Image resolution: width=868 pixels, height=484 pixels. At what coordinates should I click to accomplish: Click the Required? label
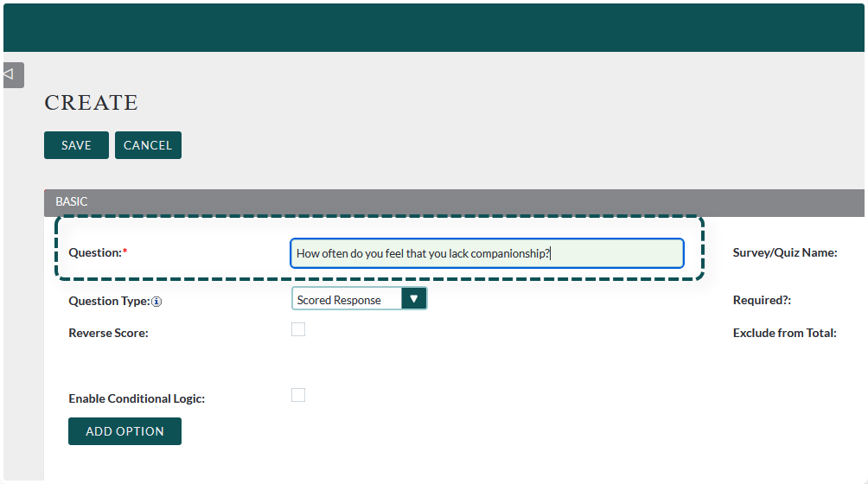[x=762, y=301]
